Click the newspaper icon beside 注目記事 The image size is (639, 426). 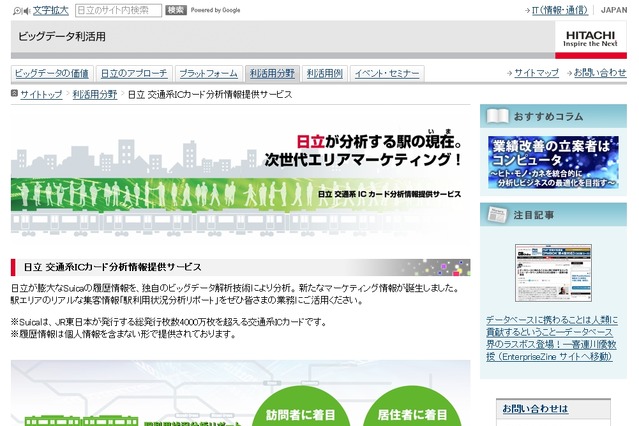click(497, 215)
